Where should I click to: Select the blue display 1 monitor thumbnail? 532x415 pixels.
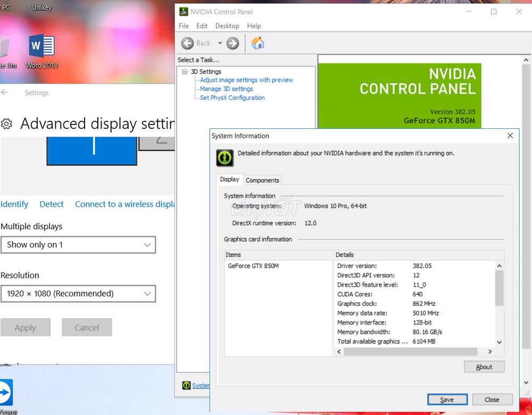[92, 151]
